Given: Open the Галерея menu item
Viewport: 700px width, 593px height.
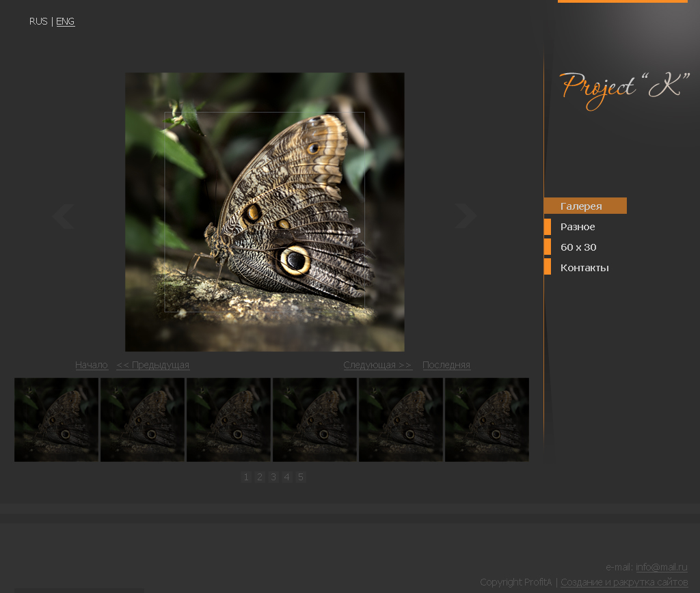Looking at the screenshot, I should 585,206.
